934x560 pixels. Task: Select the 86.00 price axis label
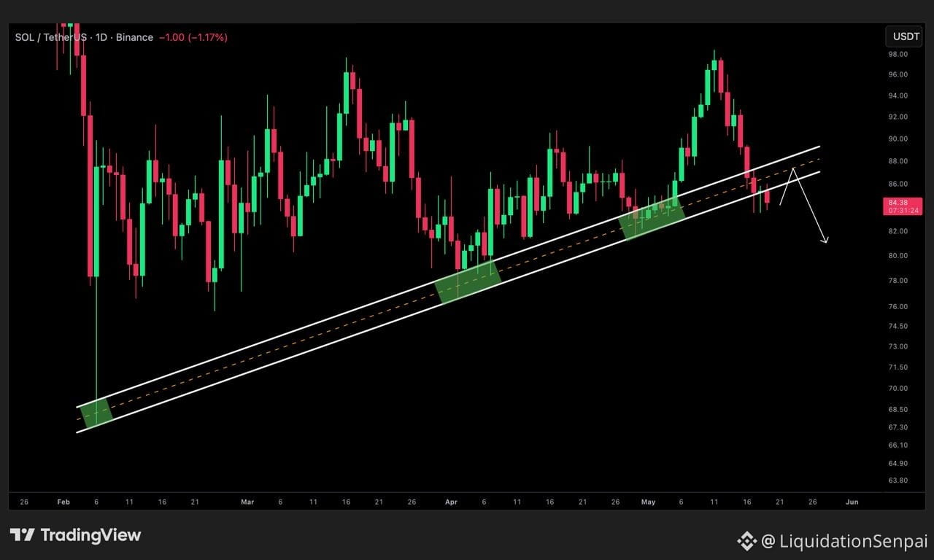(x=898, y=184)
